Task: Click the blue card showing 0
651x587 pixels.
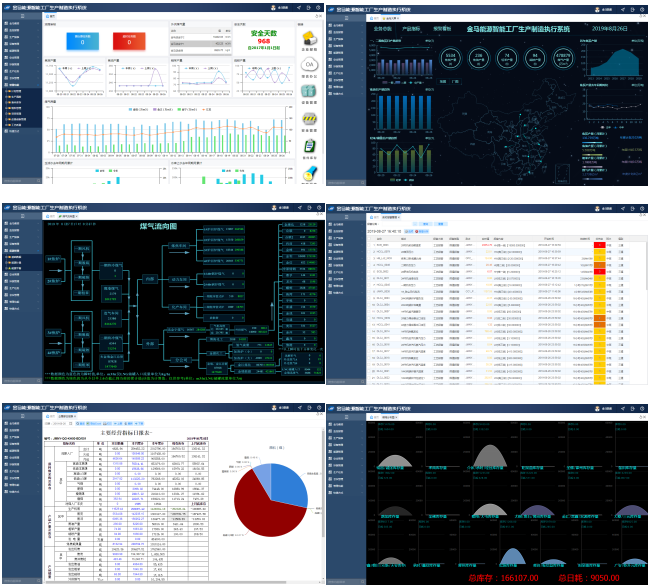Action: point(82,40)
